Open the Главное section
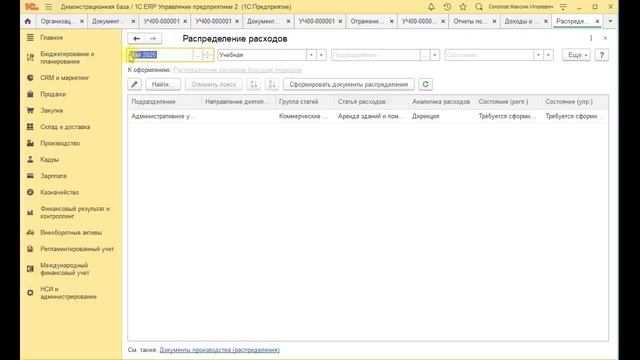640x360 pixels. (51, 38)
